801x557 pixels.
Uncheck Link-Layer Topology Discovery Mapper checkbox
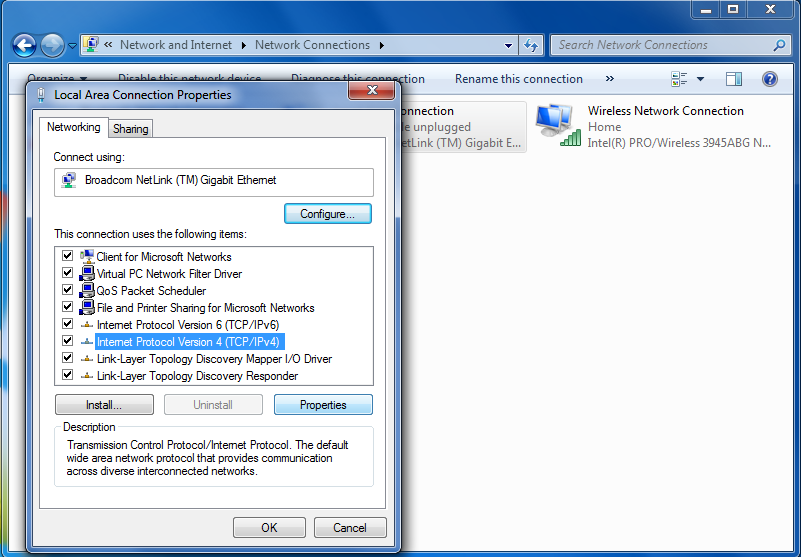click(67, 358)
